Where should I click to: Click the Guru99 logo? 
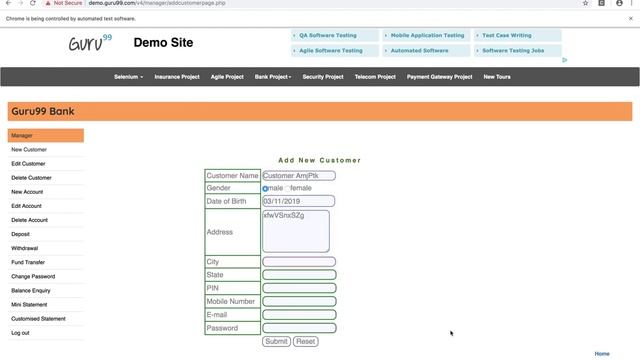90,43
